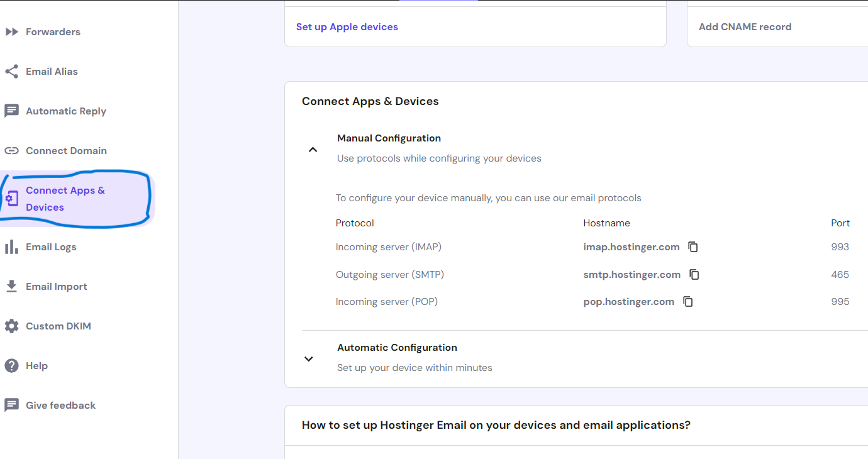868x459 pixels.
Task: Open the Email Import page
Action: (x=56, y=287)
